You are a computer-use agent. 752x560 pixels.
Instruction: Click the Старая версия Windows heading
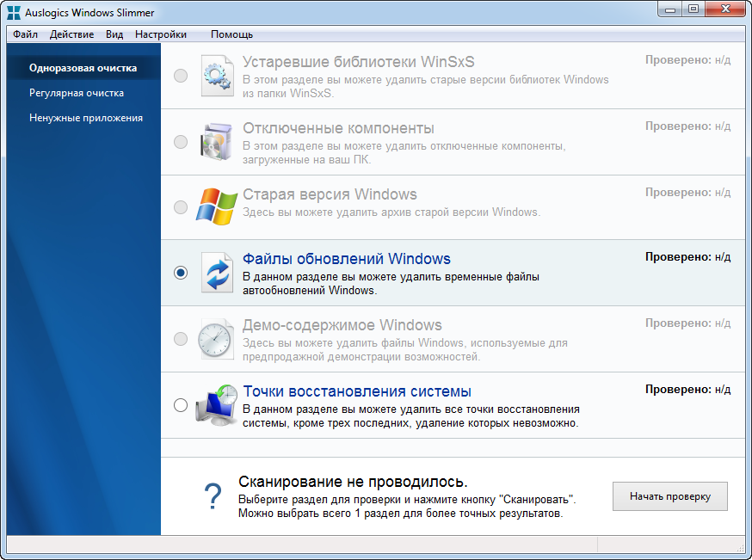click(330, 194)
